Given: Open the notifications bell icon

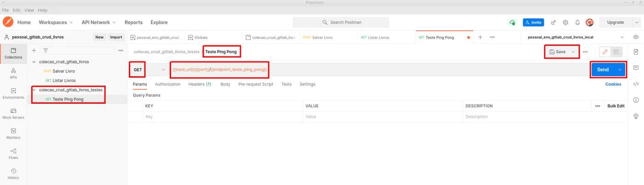Looking at the screenshot, I should click(x=577, y=22).
